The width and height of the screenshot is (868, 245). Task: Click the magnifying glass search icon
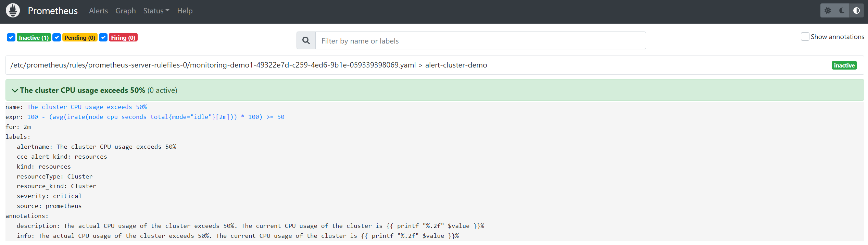(306, 41)
